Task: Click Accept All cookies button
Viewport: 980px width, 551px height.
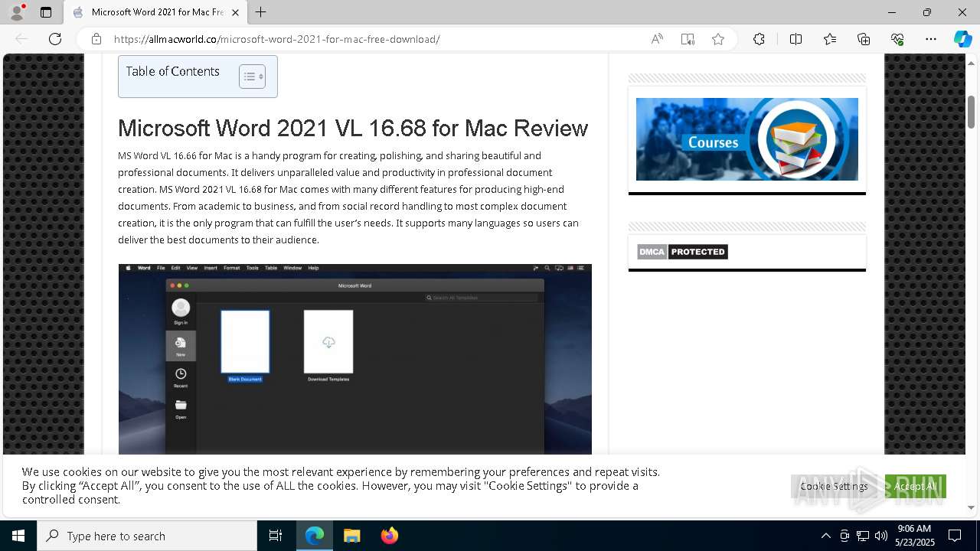Action: pos(916,486)
